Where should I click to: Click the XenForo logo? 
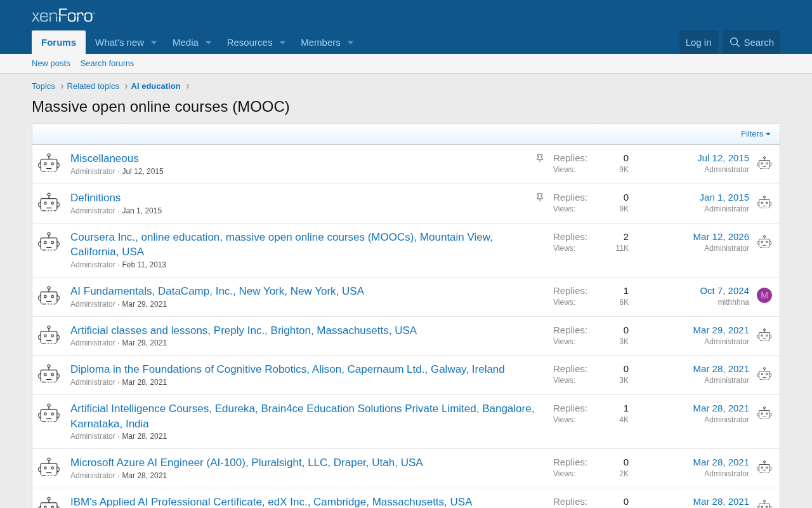click(x=63, y=15)
